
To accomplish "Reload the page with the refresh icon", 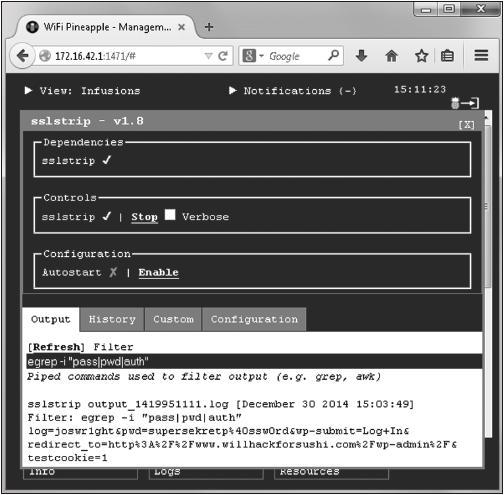I will tap(223, 56).
